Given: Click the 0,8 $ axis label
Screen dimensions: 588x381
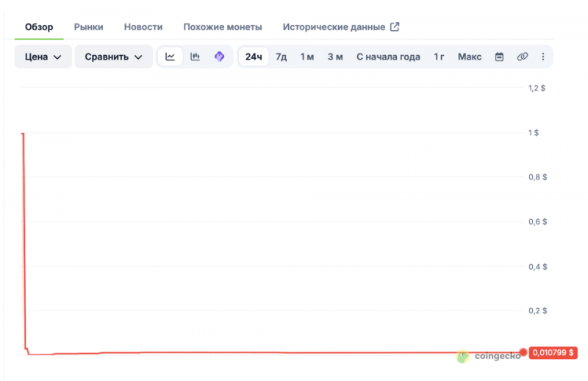Looking at the screenshot, I should pyautogui.click(x=538, y=177).
